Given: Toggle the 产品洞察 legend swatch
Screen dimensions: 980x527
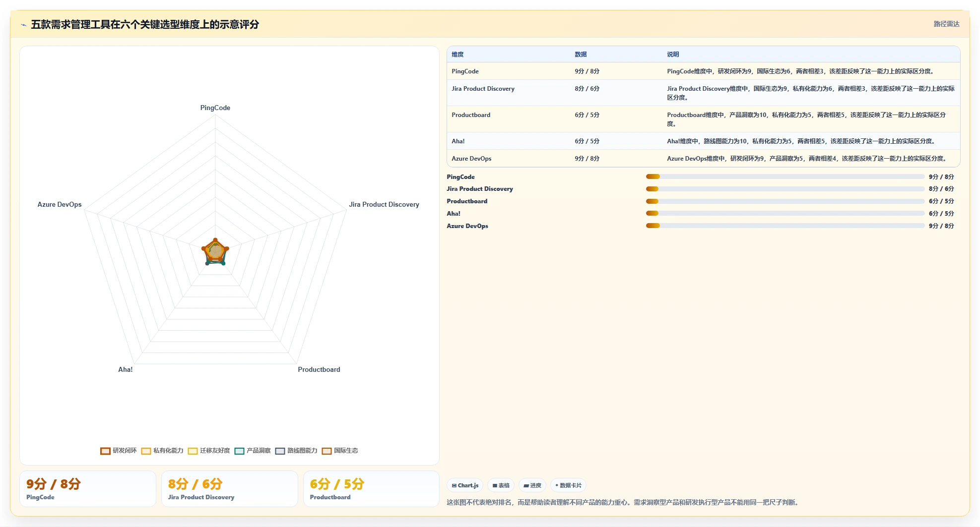Looking at the screenshot, I should pyautogui.click(x=239, y=451).
